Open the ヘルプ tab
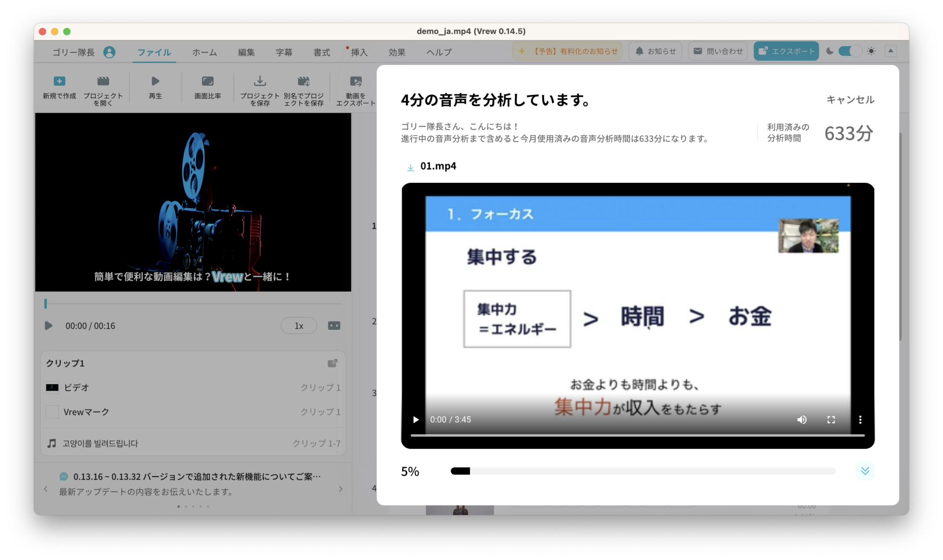Screen dimensions: 943x560 [x=439, y=52]
